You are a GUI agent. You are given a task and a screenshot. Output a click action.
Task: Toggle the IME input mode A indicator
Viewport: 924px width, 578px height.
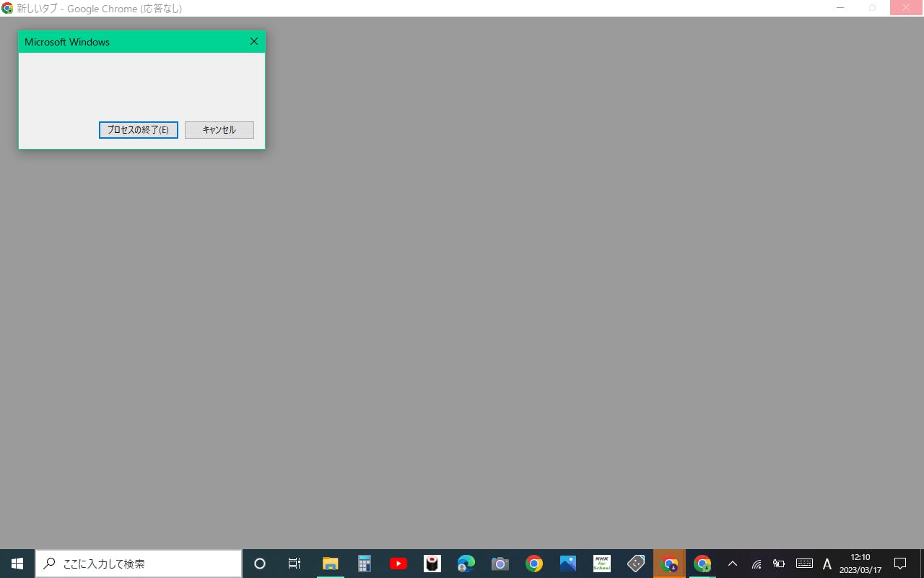827,564
